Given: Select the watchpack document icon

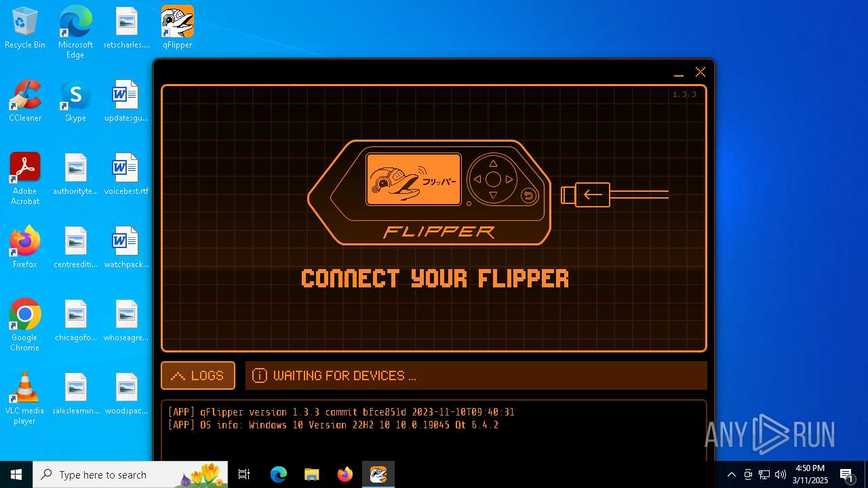Looking at the screenshot, I should coord(126,248).
